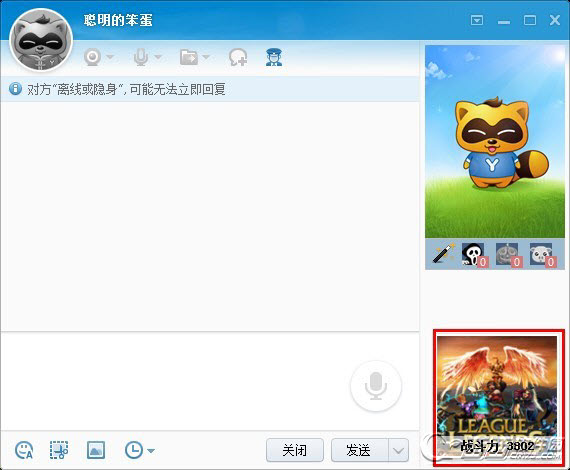Start a voice call with microphone icon
Viewport: 570px width, 470px height.
(141, 57)
